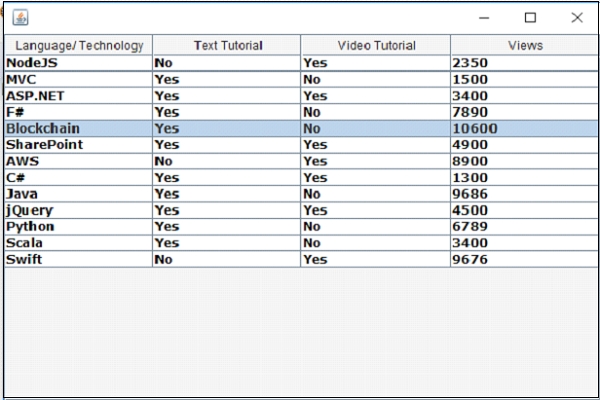Close the table window
The image size is (600, 400).
(577, 17)
